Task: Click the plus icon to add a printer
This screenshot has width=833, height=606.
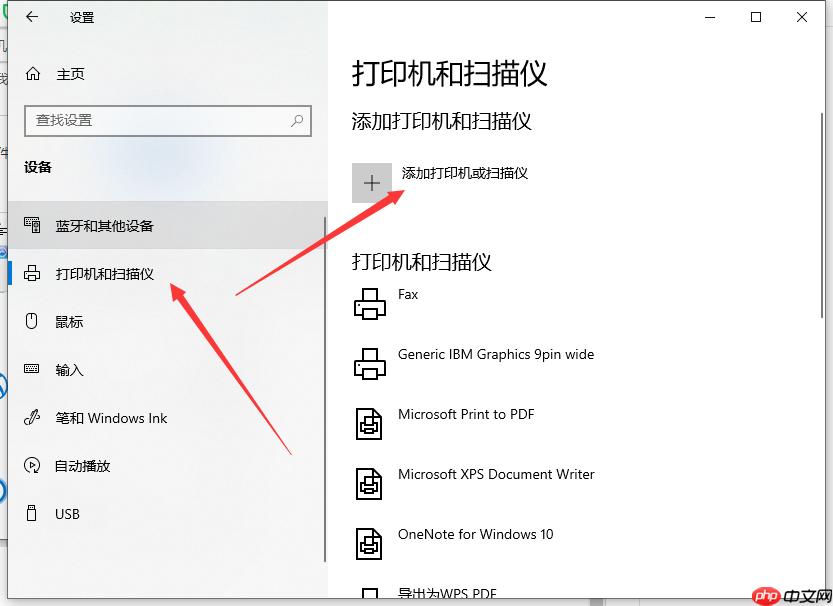Action: tap(371, 182)
